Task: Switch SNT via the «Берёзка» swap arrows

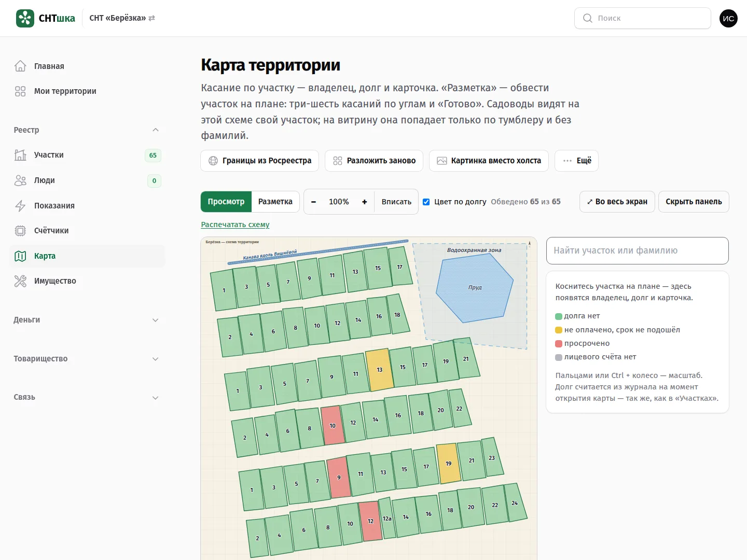Action: pyautogui.click(x=152, y=18)
